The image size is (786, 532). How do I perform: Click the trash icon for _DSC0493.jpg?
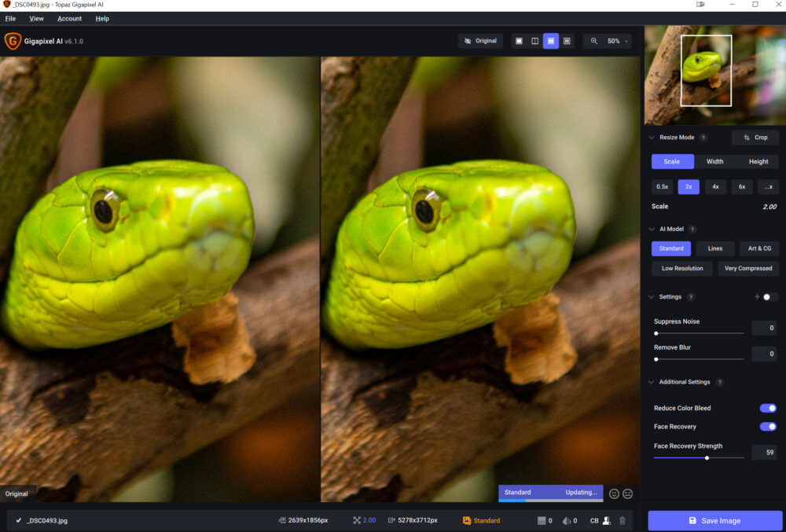pyautogui.click(x=623, y=520)
